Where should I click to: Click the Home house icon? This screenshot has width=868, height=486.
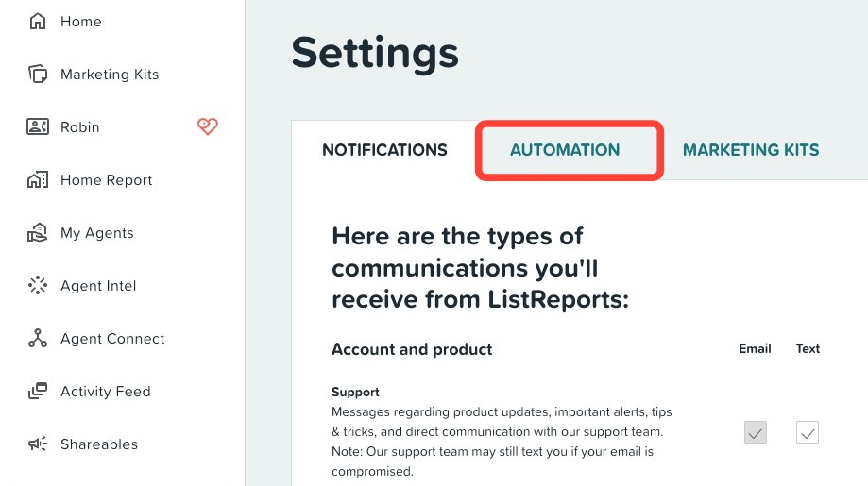point(38,22)
